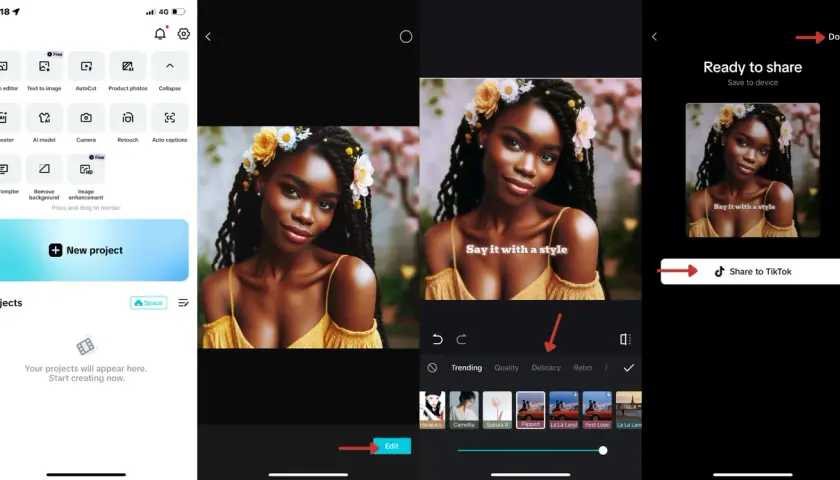Open the Product photos tool

coord(128,72)
